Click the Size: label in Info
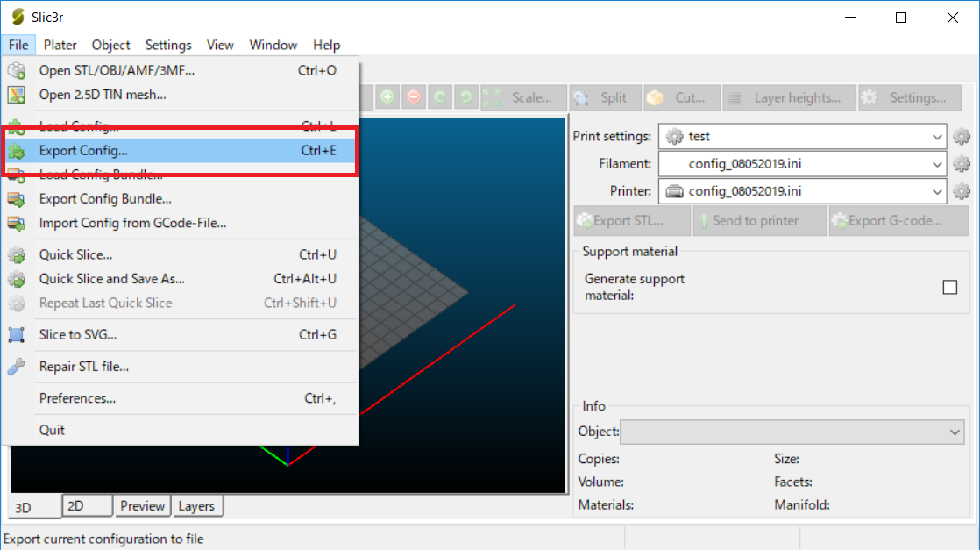Viewport: 980px width, 550px height. [786, 459]
